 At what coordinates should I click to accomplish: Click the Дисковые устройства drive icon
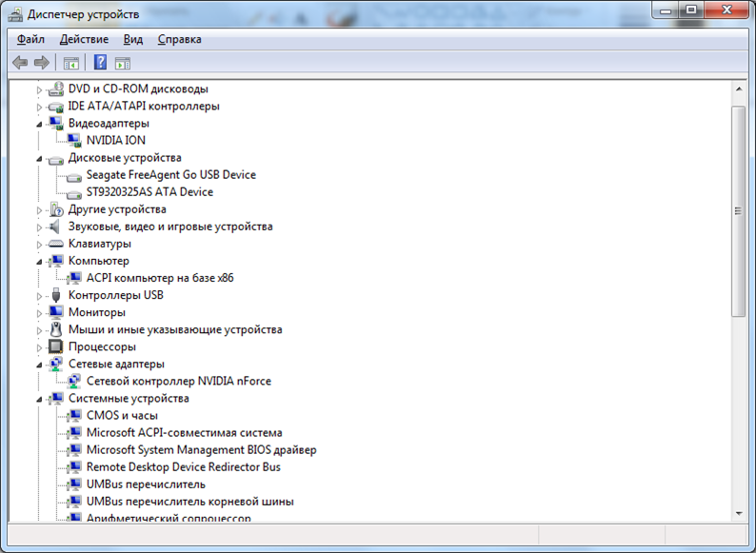[x=56, y=159]
